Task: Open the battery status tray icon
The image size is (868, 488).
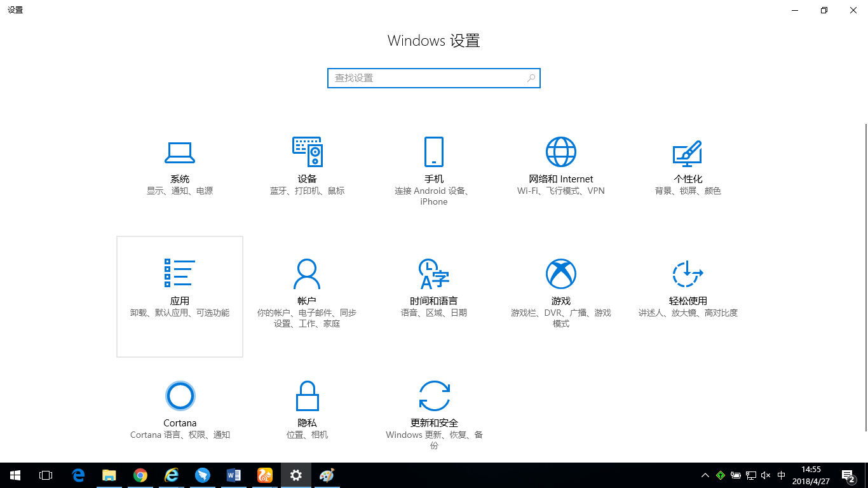Action: (x=736, y=475)
